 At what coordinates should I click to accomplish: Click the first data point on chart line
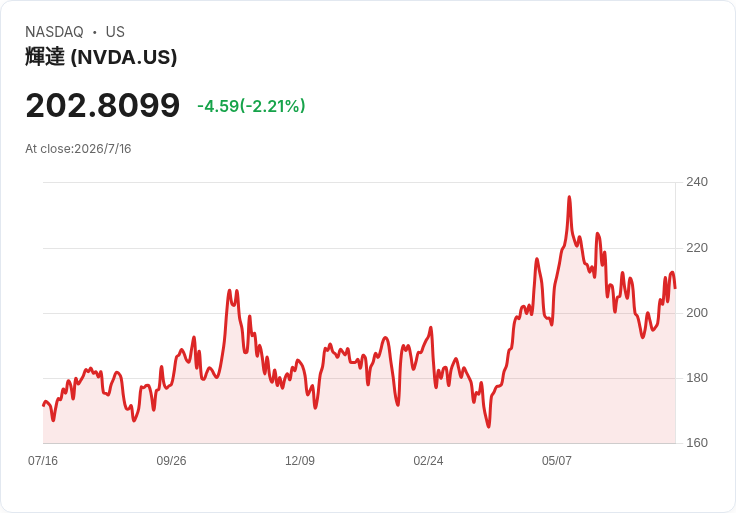pyautogui.click(x=43, y=406)
